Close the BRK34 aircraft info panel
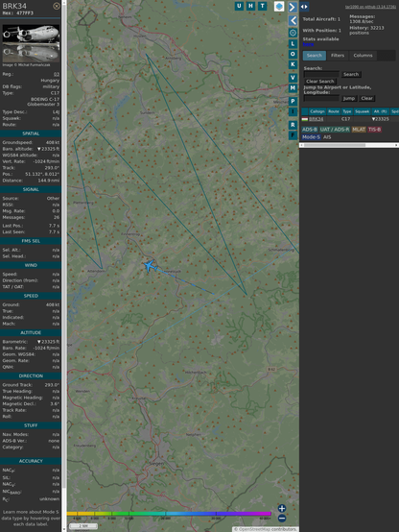 (57, 6)
